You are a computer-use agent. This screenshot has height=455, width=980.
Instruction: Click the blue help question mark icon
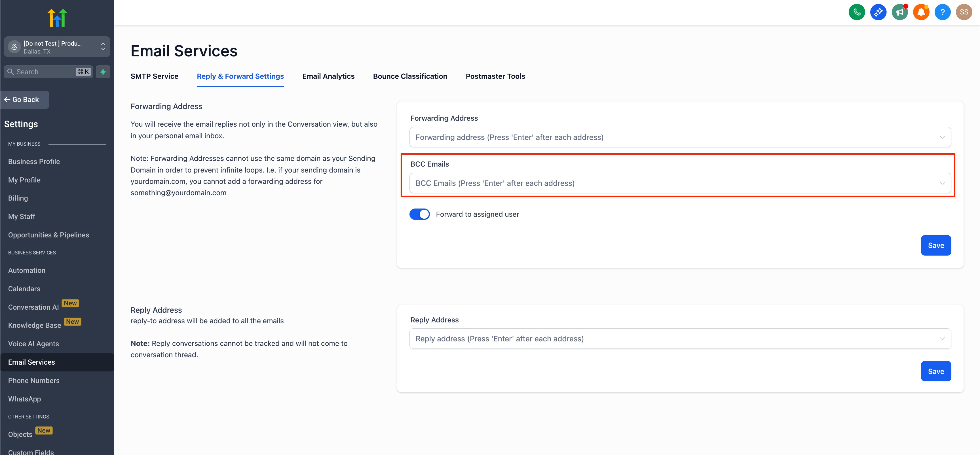942,12
